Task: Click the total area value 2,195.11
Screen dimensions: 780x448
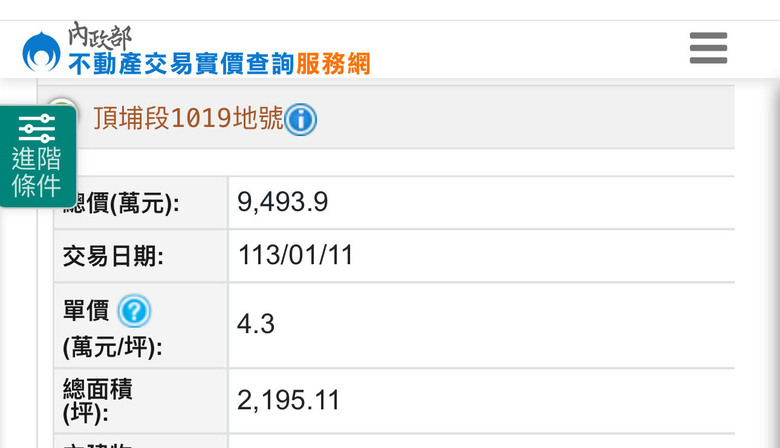Action: tap(289, 400)
